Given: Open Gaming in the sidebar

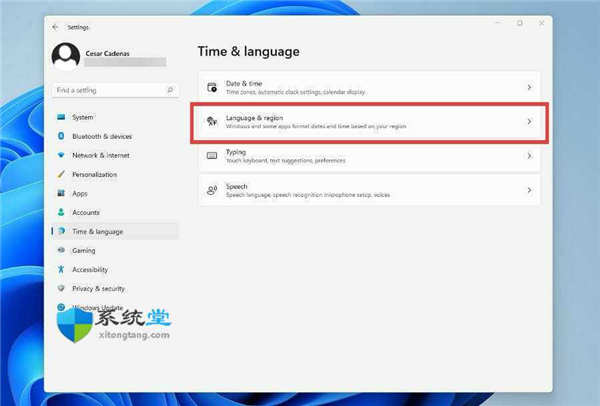Looking at the screenshot, I should pyautogui.click(x=115, y=251).
